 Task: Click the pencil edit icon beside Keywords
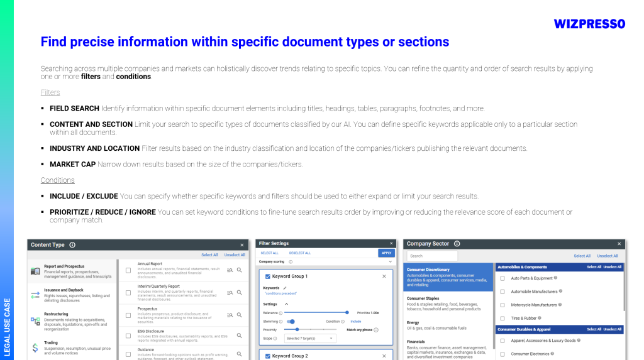284,288
